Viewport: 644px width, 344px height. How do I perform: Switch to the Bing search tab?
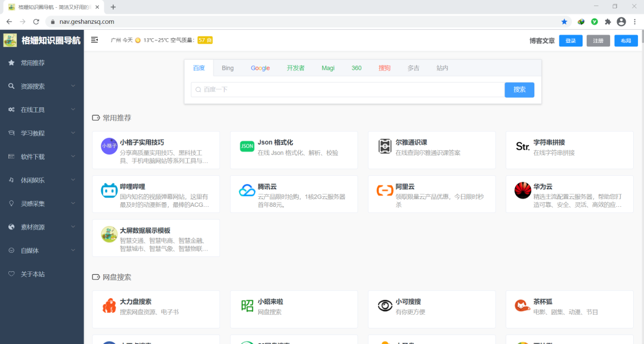point(228,68)
